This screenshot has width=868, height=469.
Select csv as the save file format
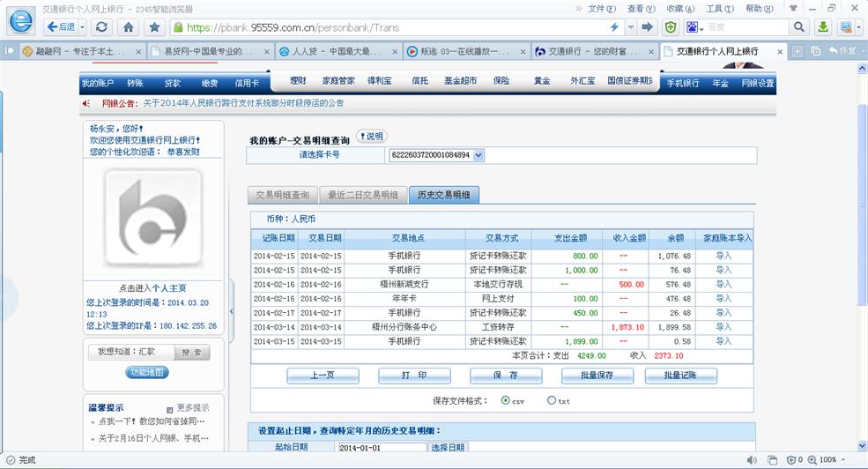[505, 400]
